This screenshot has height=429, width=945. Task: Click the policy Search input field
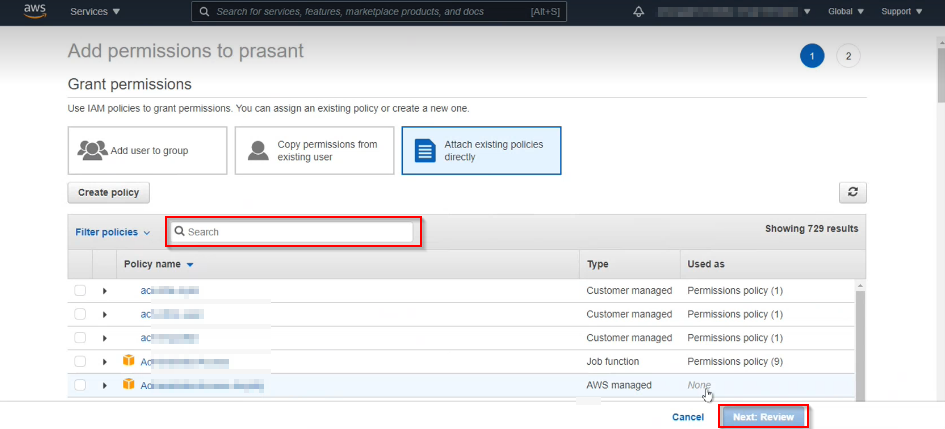[292, 232]
